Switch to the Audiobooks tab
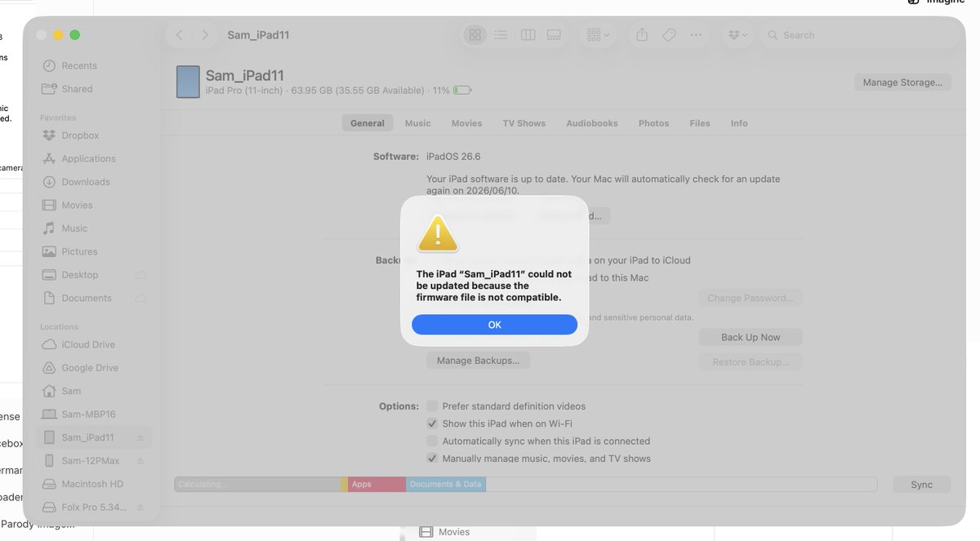Screen dimensions: 980x541 click(592, 123)
